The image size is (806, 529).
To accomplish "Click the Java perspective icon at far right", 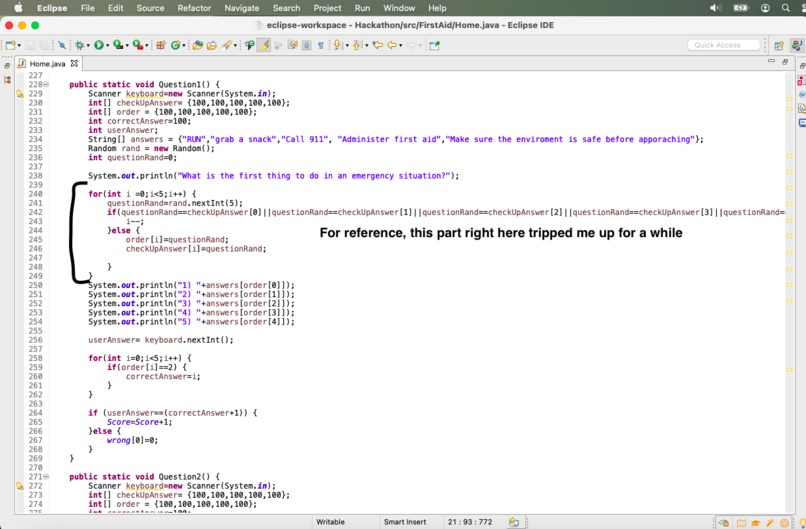I will [x=797, y=46].
